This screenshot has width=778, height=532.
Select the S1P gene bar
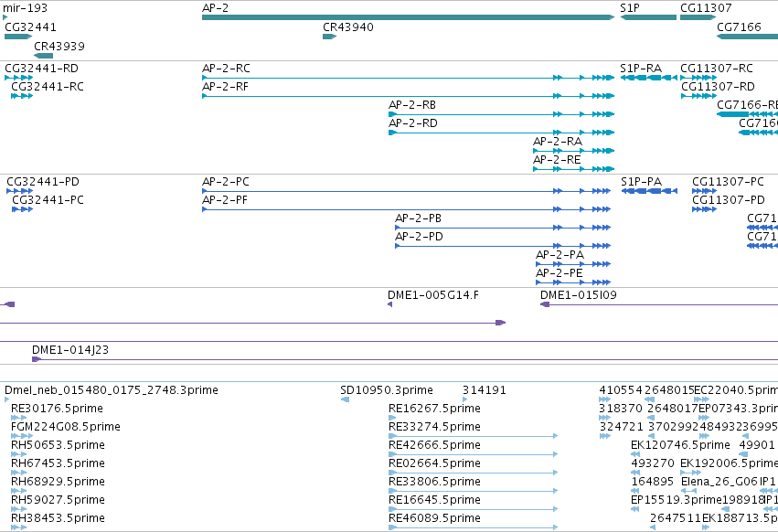click(x=648, y=17)
